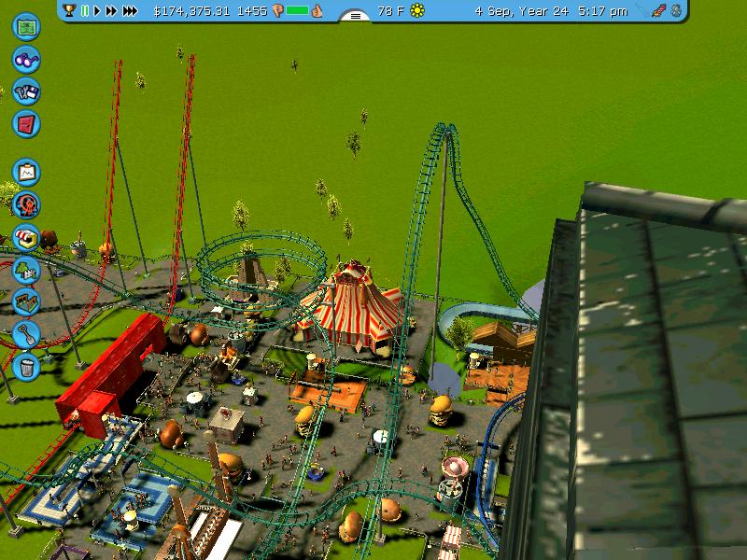
Task: Click the 78 F temperature reading
Action: pos(390,11)
